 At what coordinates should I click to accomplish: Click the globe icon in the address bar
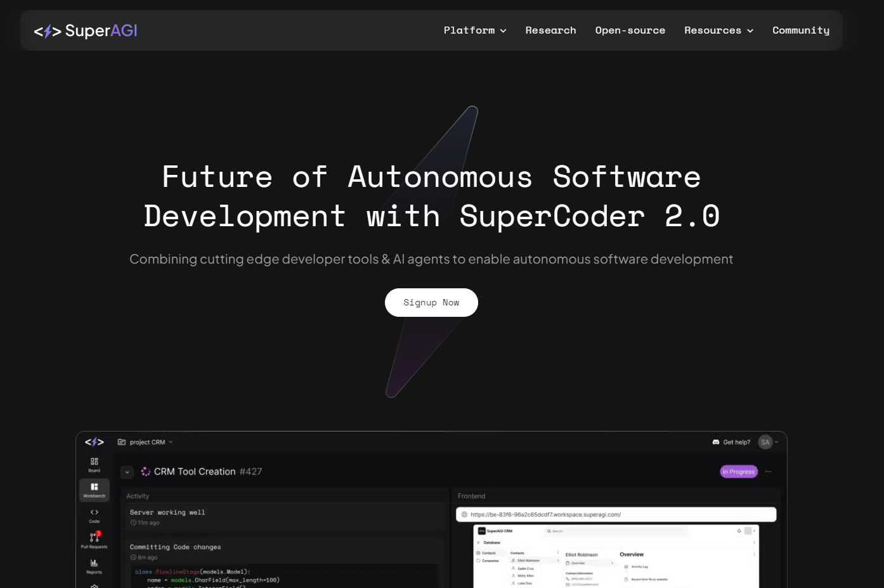click(465, 514)
